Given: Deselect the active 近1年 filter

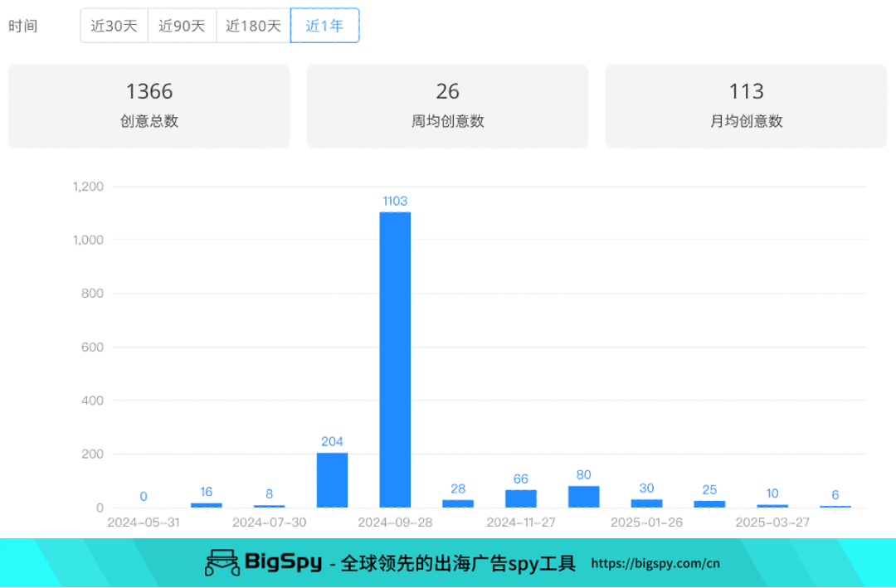Looking at the screenshot, I should tap(324, 26).
